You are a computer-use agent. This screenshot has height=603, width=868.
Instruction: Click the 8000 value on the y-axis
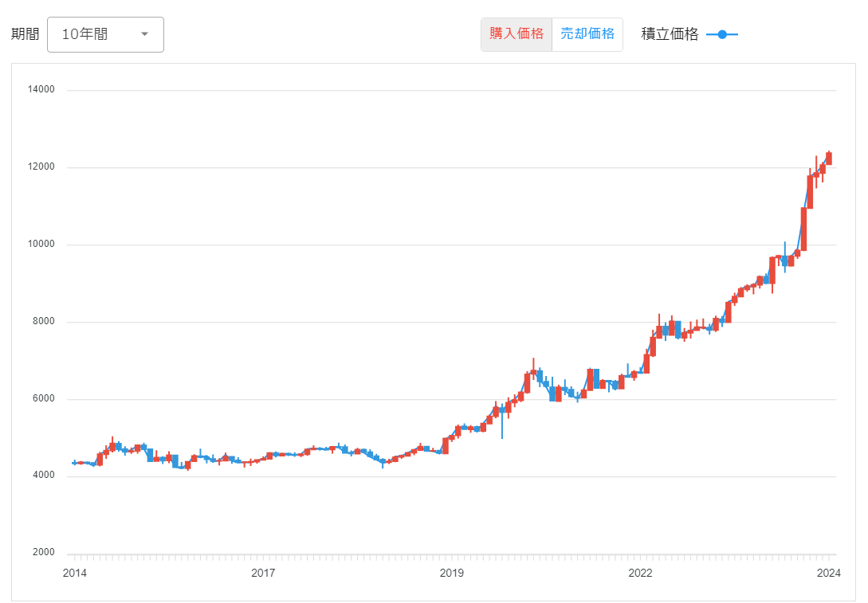pos(44,322)
